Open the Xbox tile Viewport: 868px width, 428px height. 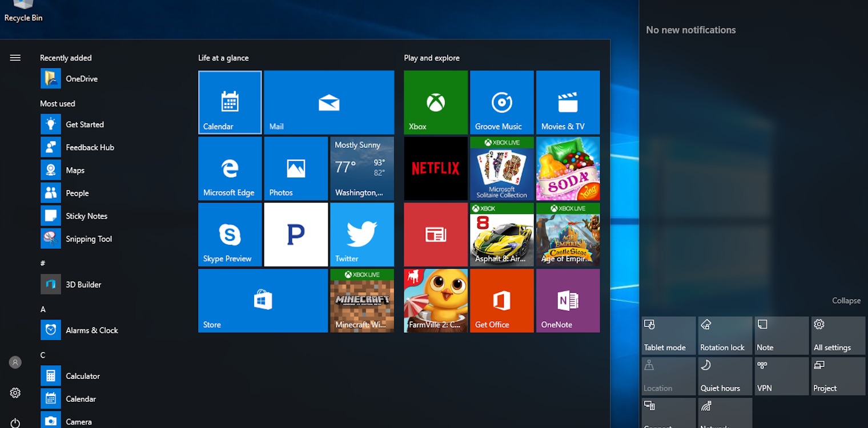pyautogui.click(x=436, y=102)
